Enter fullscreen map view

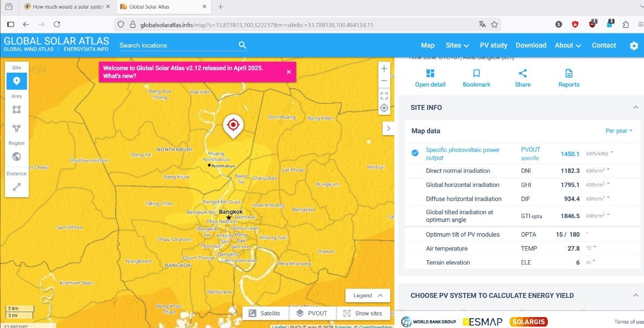click(384, 96)
